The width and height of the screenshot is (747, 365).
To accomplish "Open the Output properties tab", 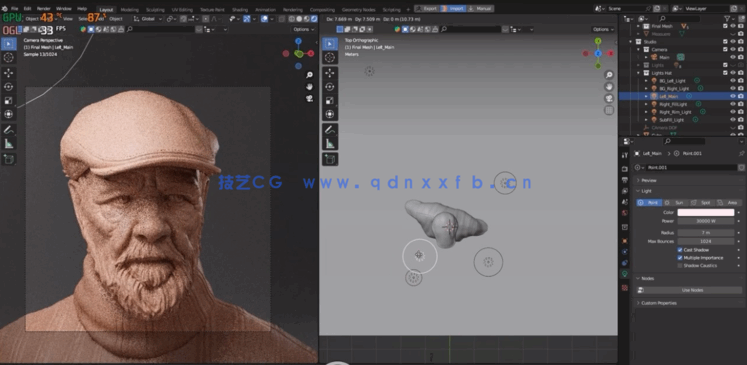I will pos(625,180).
